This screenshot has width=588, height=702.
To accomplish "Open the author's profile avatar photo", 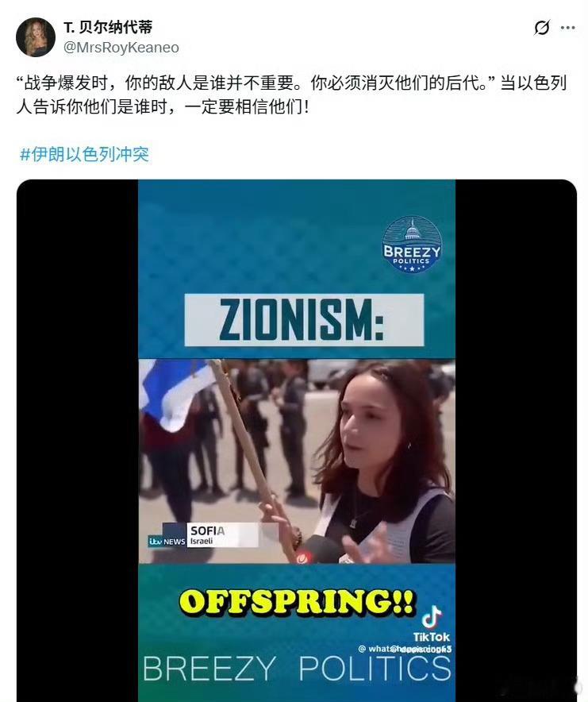I will (x=36, y=37).
